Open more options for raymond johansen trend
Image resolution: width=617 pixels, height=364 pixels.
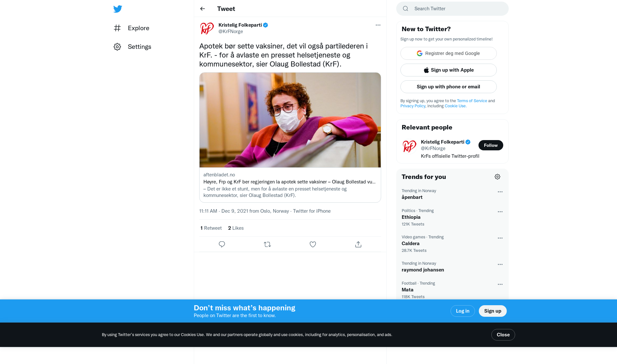[x=500, y=264]
